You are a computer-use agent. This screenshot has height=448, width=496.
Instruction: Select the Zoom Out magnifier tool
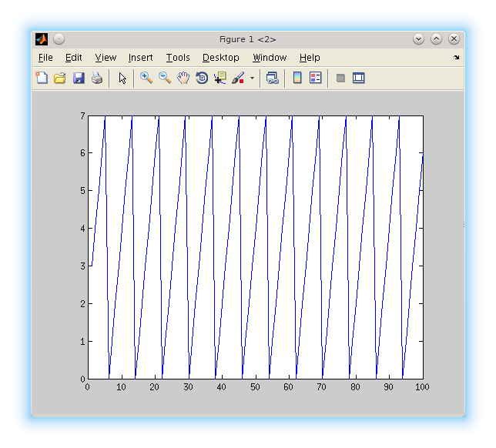(x=165, y=78)
